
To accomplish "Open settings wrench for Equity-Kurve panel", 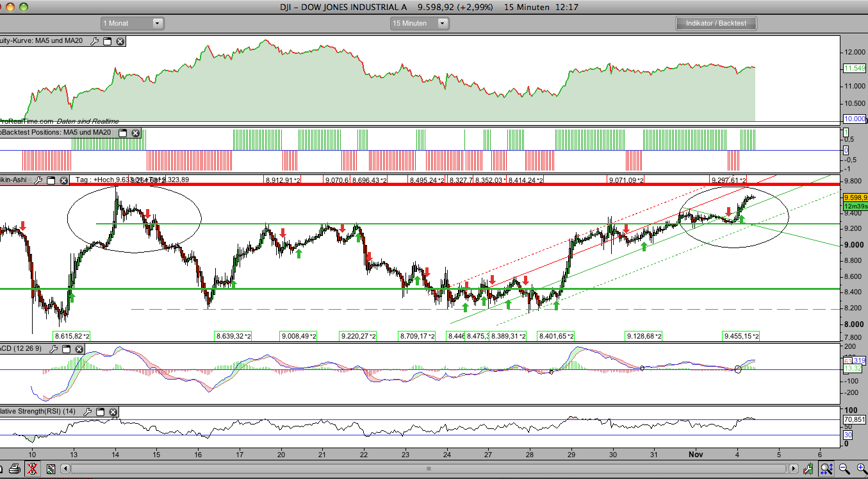I will pos(95,42).
